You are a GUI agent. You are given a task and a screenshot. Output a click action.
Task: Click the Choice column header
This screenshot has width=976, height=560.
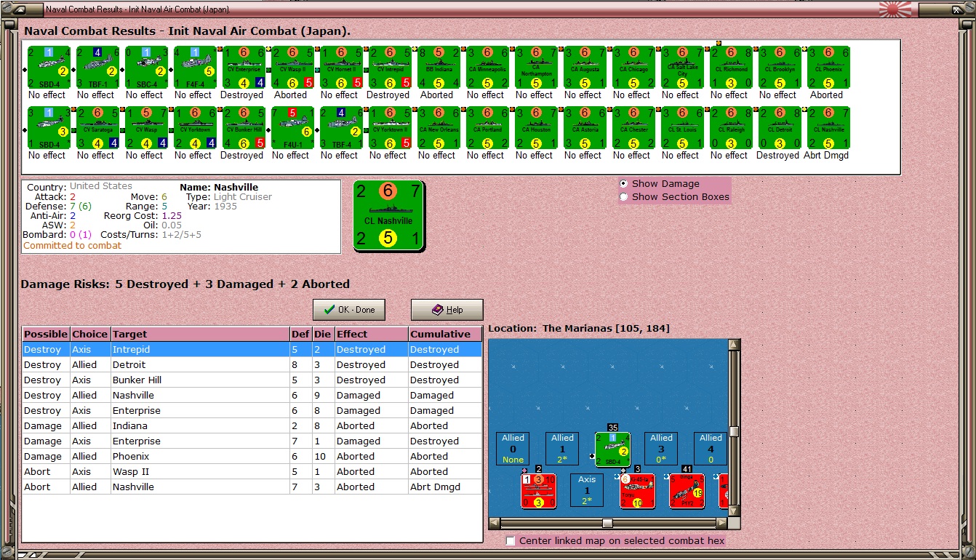pos(90,334)
